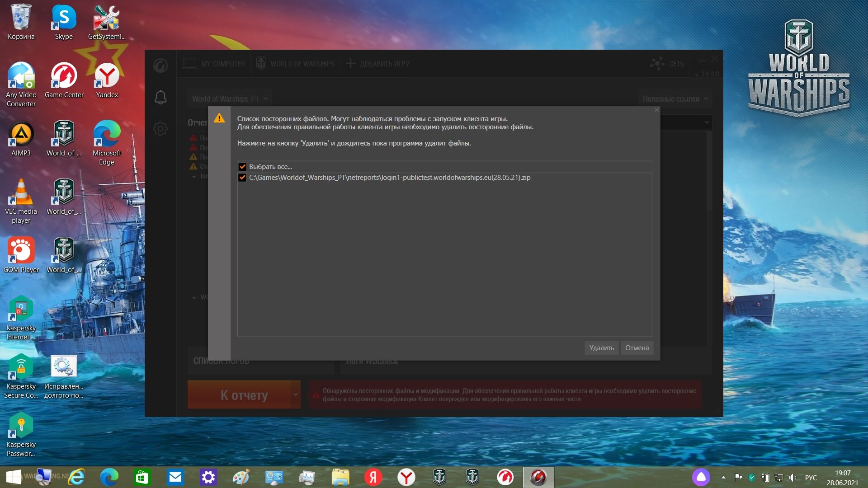Open Kaspersky Password Manager shortcut
This screenshot has height=488, width=868.
(x=21, y=434)
